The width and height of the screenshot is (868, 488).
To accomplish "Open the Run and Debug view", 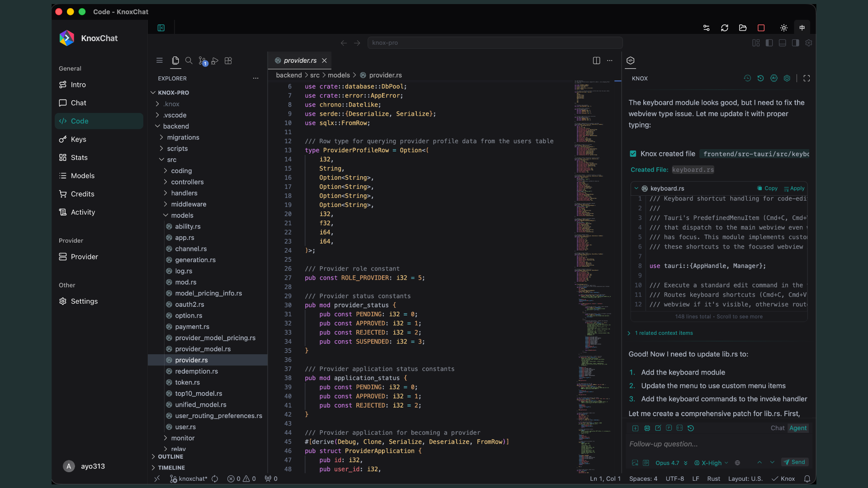I will 215,61.
